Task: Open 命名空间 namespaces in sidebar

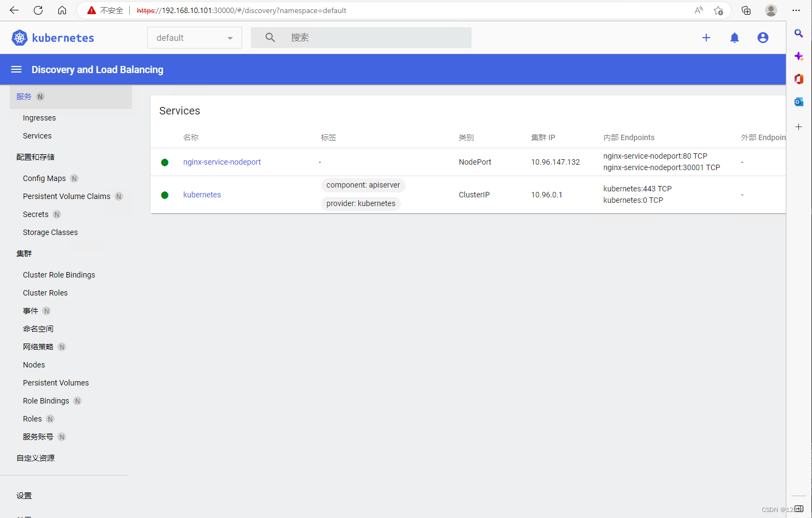Action: 38,329
